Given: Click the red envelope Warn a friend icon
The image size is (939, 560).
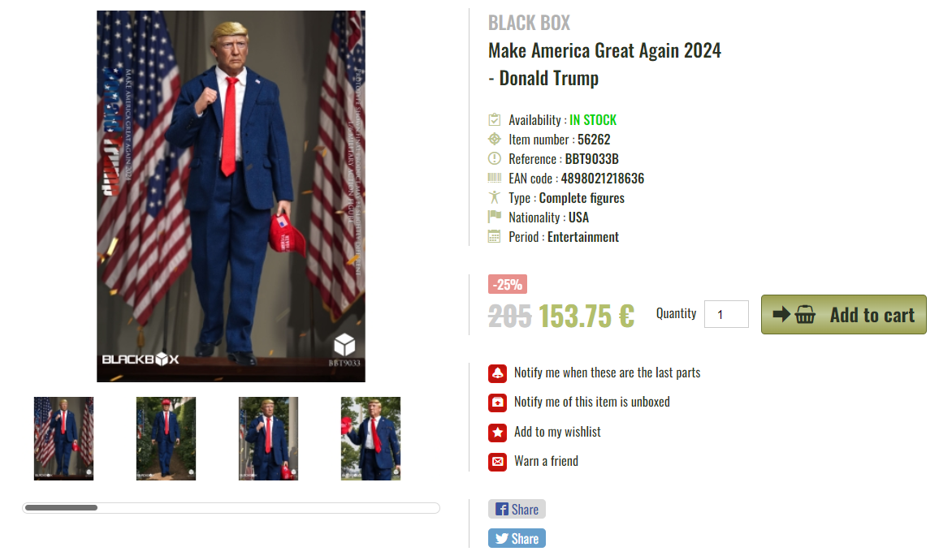Looking at the screenshot, I should (x=497, y=462).
